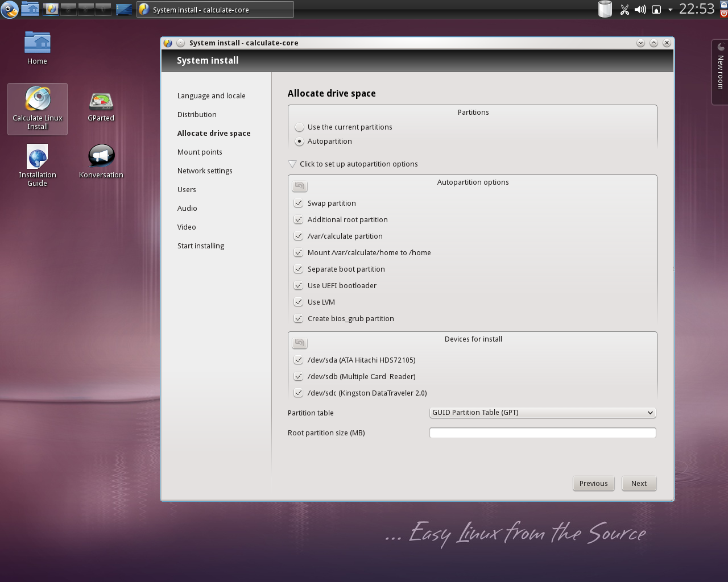Open the trash bin in the panel
The height and width of the screenshot is (582, 728).
pyautogui.click(x=605, y=9)
